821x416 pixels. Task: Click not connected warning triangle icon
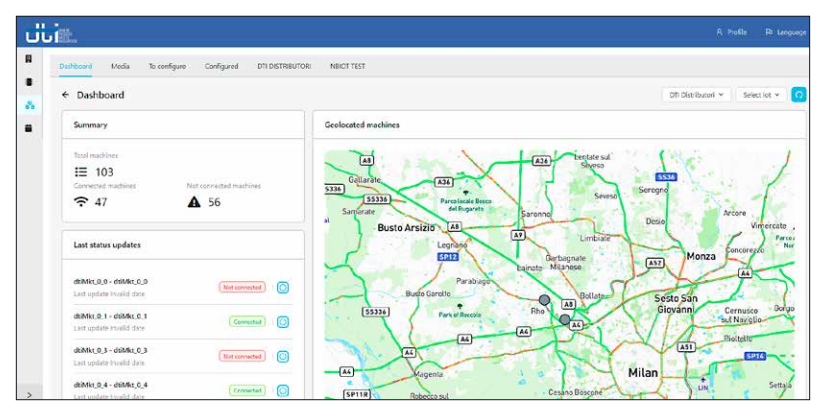194,202
